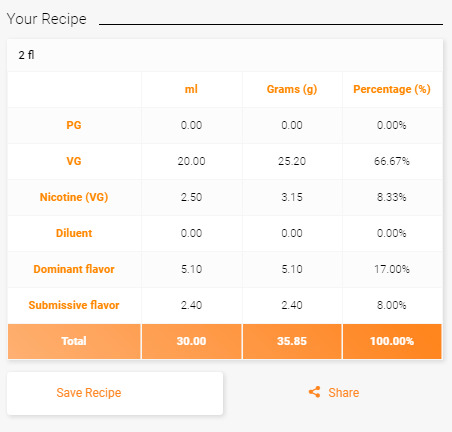452x432 pixels.
Task: Click the Your Recipe heading
Action: [x=47, y=19]
